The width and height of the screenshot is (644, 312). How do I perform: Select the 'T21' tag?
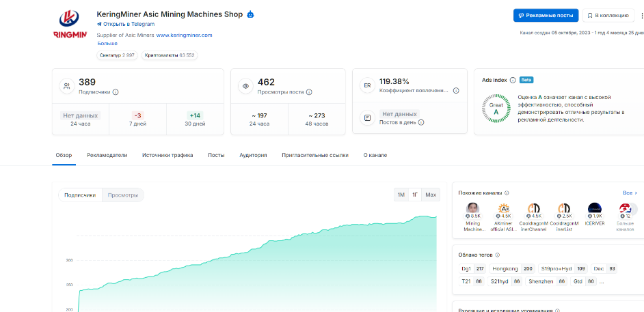tap(472, 281)
